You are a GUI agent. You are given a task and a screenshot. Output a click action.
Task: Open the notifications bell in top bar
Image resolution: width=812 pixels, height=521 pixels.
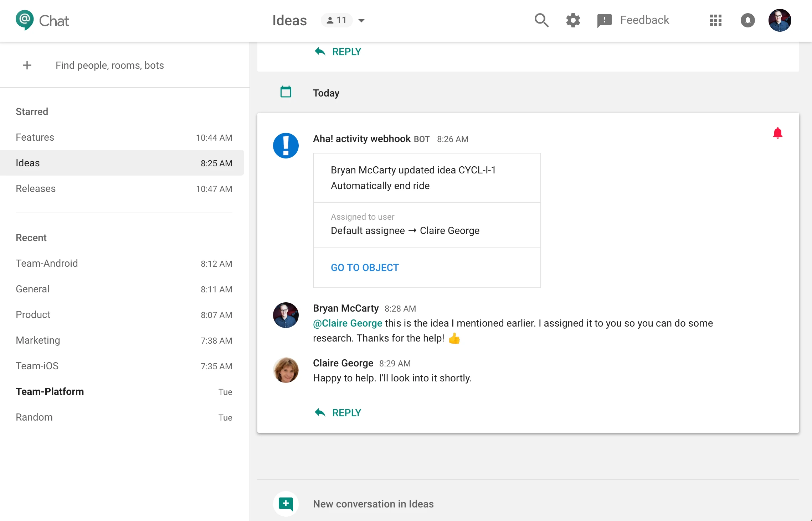tap(747, 20)
